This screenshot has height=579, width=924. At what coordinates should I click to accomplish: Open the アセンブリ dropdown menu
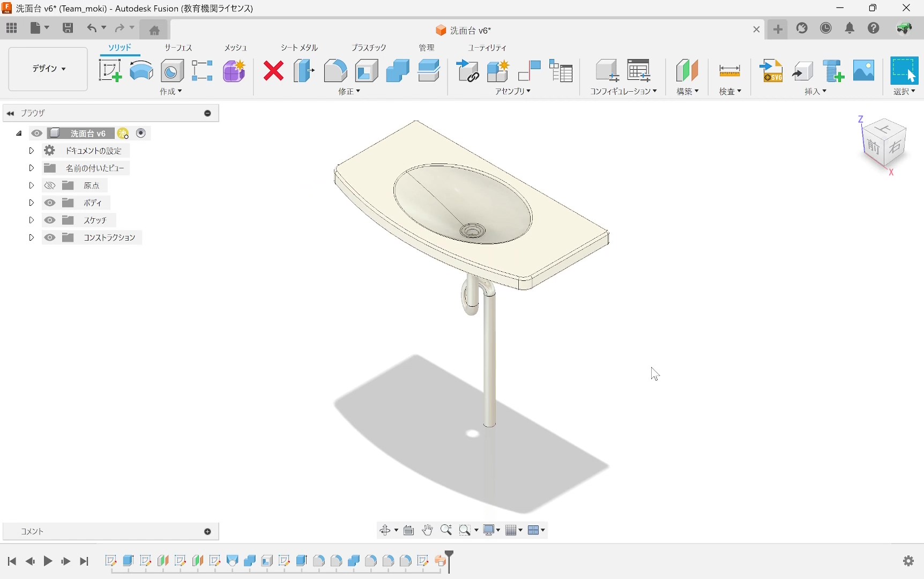click(513, 92)
